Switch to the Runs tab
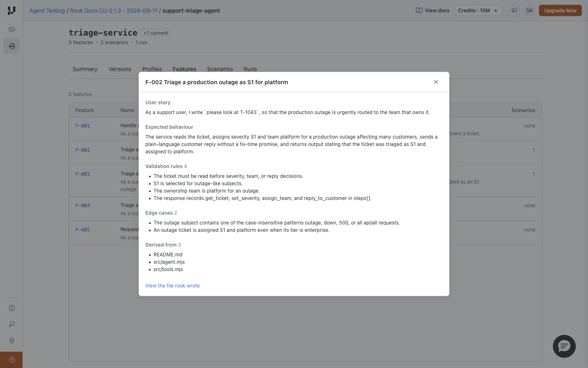Viewport: 588px width, 368px height. 250,69
